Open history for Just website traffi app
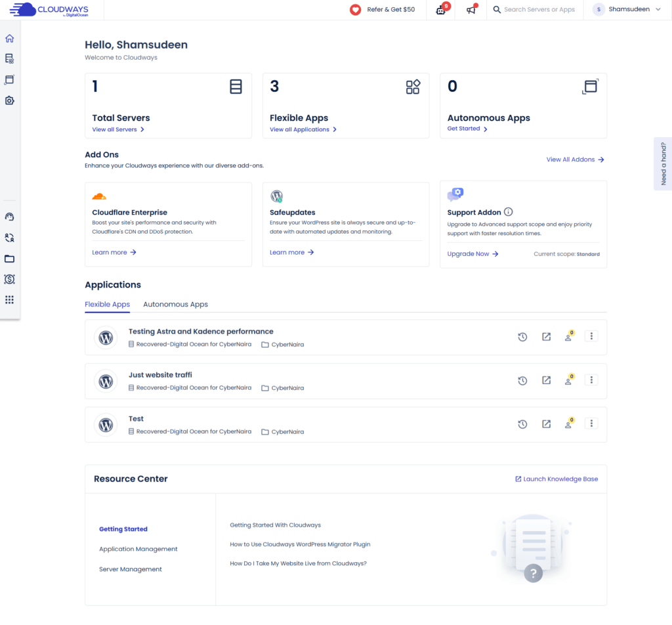672x625 pixels. (522, 381)
